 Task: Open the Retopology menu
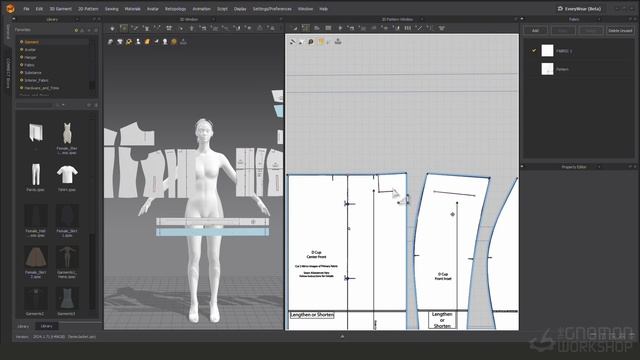175,9
